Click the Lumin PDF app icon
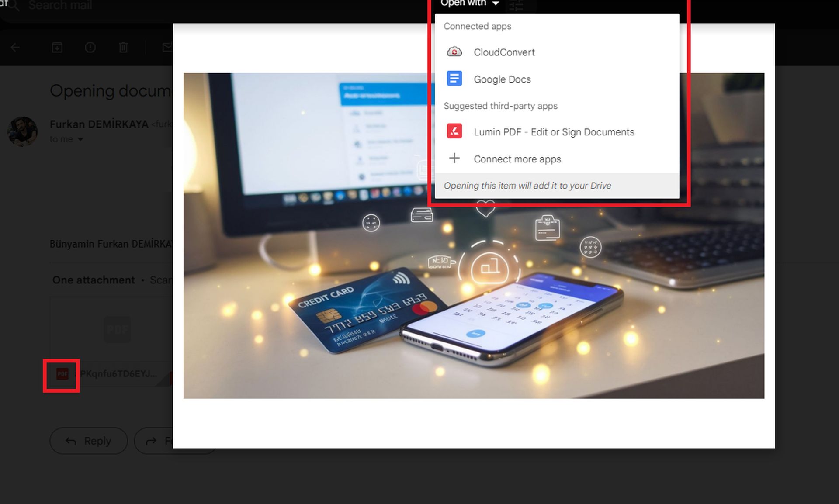Viewport: 839px width, 504px height. click(454, 131)
